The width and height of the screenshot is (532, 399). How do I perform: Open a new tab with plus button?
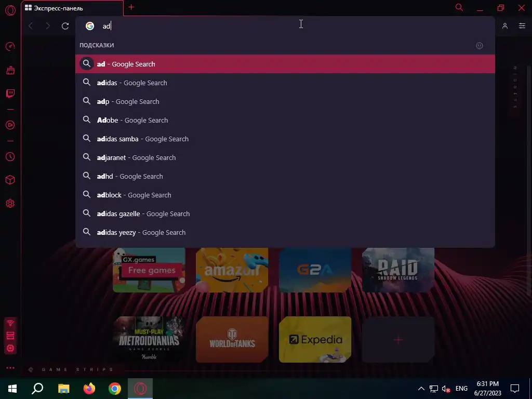click(131, 7)
